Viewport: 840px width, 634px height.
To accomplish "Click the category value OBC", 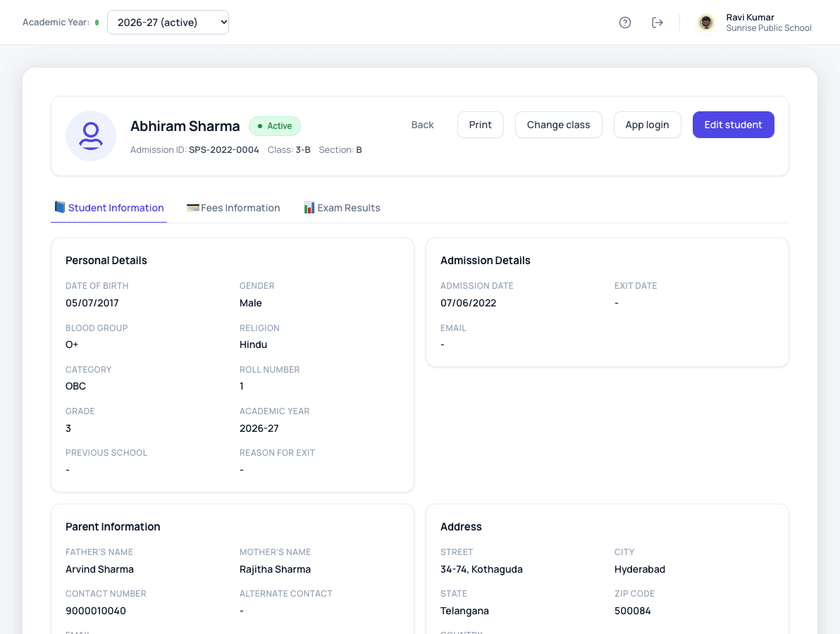I will point(75,386).
